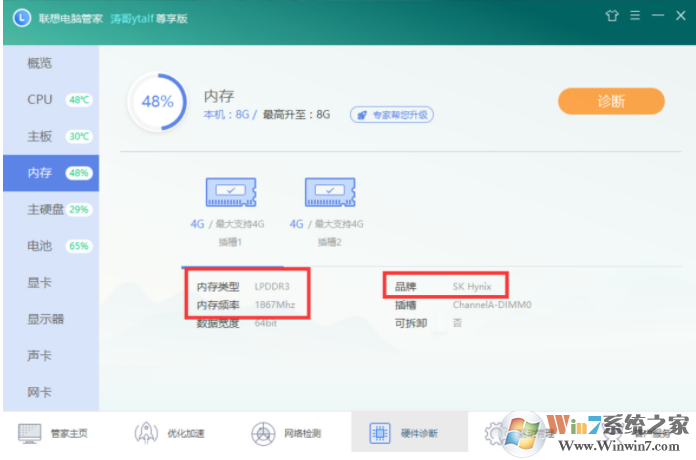Click the 65% 电池 level badge
Image resolution: width=696 pixels, height=460 pixels.
[79, 246]
